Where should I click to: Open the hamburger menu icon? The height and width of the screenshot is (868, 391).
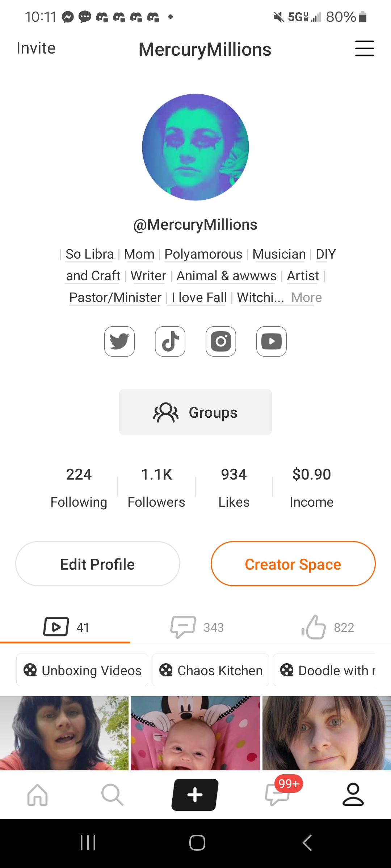pos(365,48)
